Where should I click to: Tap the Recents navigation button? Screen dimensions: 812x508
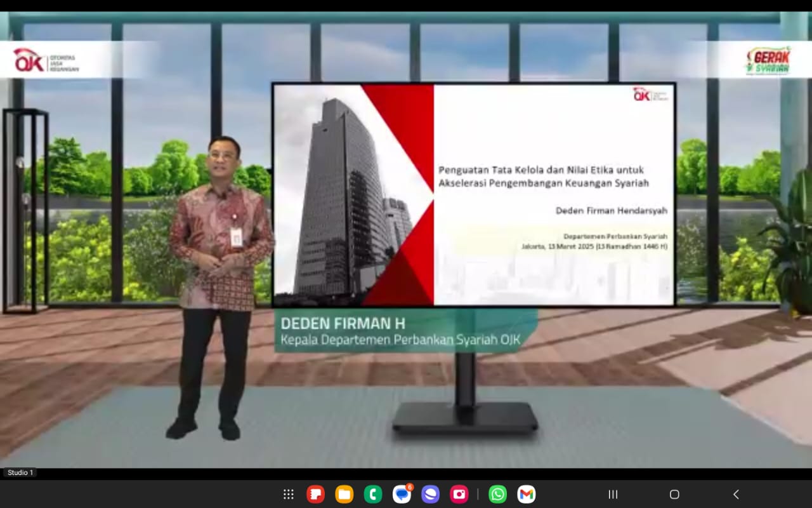[612, 494]
